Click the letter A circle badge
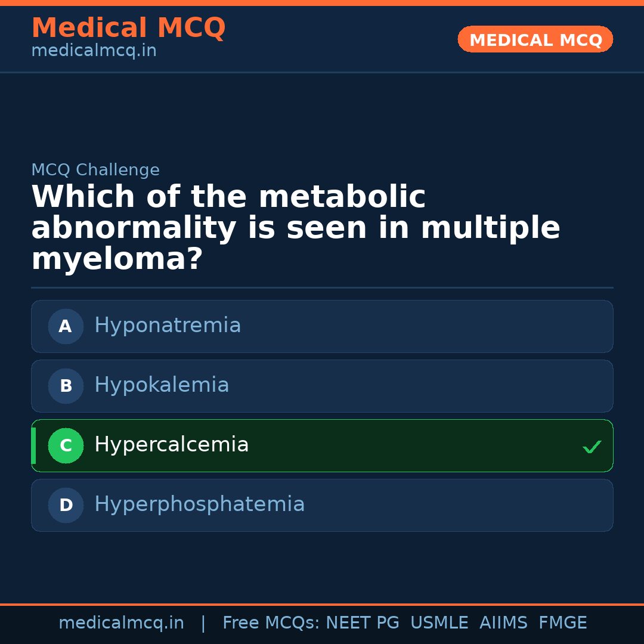The height and width of the screenshot is (644, 644). click(x=66, y=326)
